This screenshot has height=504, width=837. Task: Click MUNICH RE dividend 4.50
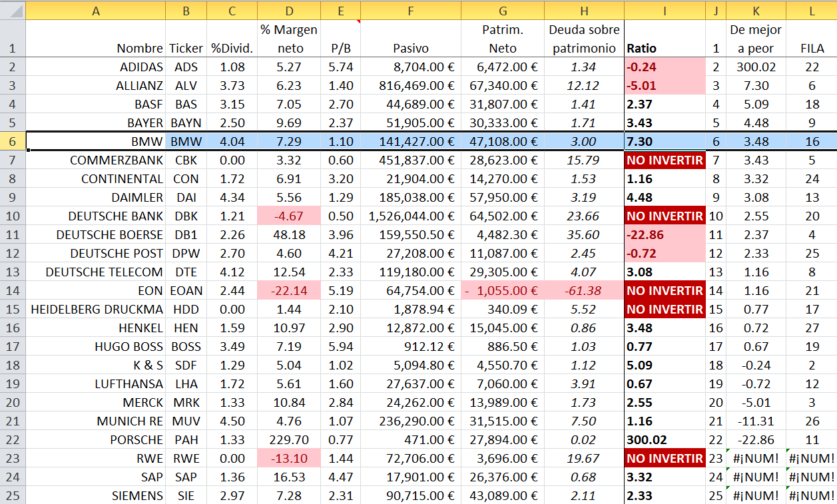232,421
